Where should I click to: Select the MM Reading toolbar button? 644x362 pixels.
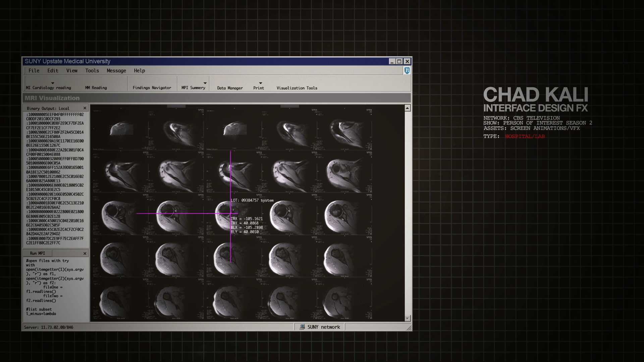96,87
